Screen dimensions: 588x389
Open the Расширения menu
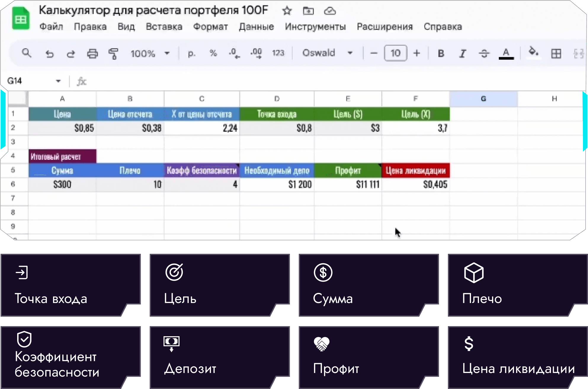pyautogui.click(x=384, y=27)
